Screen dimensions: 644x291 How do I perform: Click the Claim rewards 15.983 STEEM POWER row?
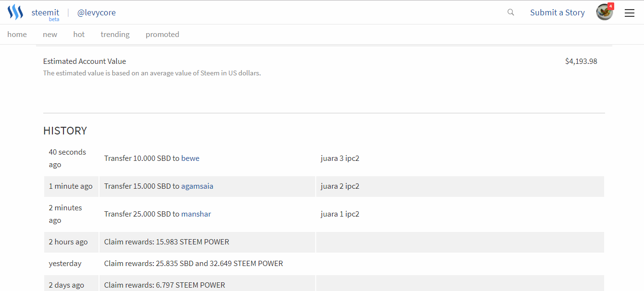pos(167,242)
